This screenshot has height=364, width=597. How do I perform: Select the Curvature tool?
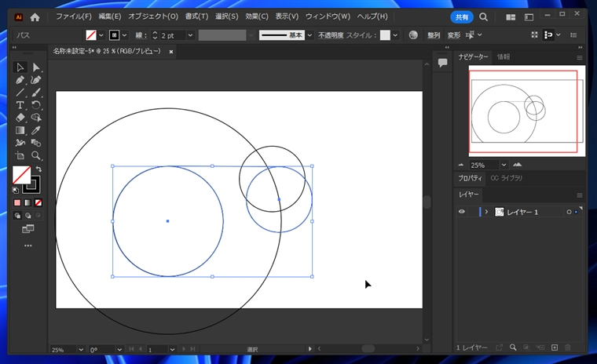[x=36, y=80]
